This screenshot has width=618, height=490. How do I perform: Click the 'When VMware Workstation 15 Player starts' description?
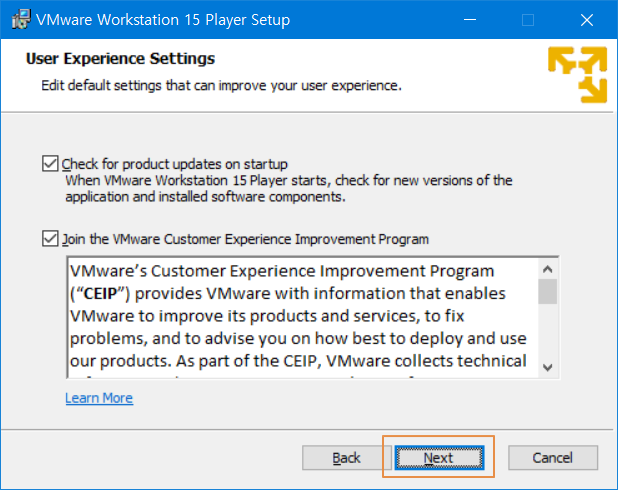pos(289,188)
